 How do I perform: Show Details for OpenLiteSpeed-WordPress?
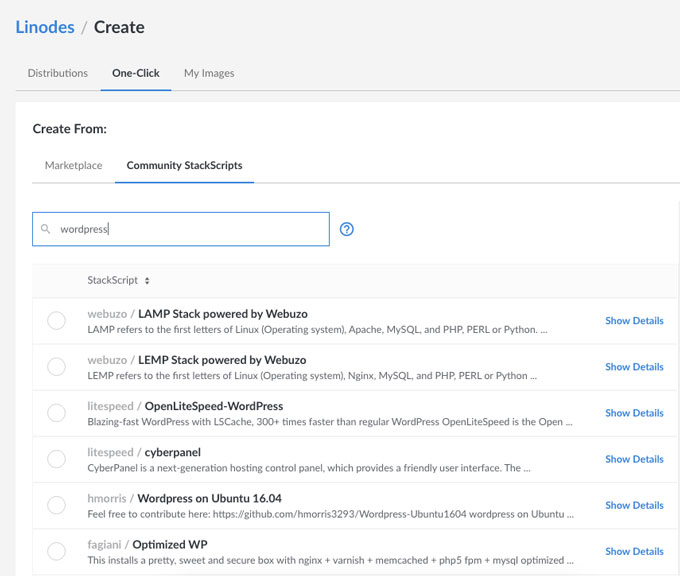point(634,413)
